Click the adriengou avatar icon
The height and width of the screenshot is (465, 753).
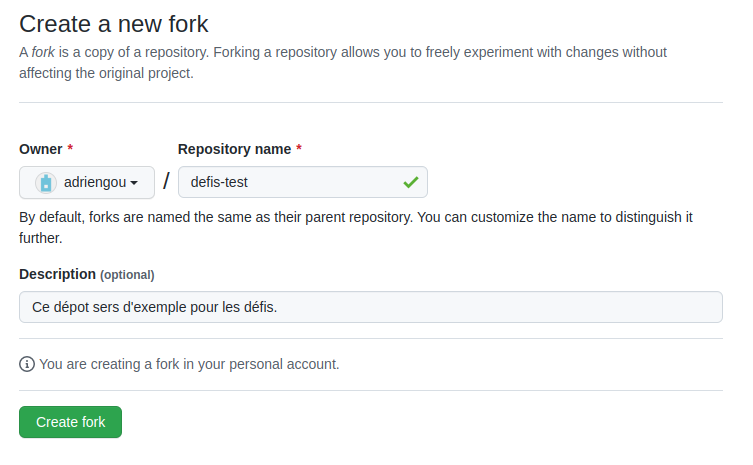click(x=46, y=182)
